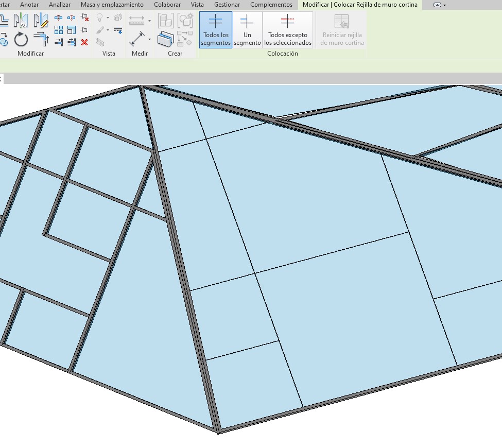Expand the aligned dimension dropdown arrow
The width and height of the screenshot is (502, 448).
coord(149,39)
